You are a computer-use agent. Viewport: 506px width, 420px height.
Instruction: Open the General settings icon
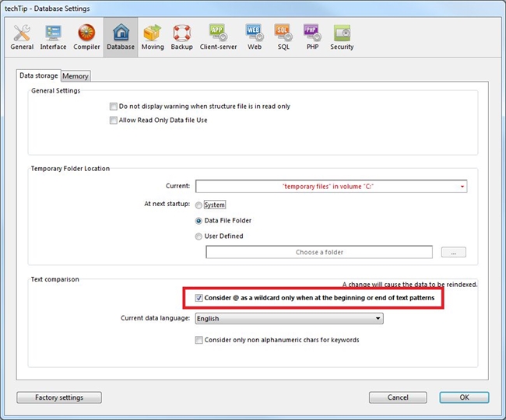coord(22,37)
